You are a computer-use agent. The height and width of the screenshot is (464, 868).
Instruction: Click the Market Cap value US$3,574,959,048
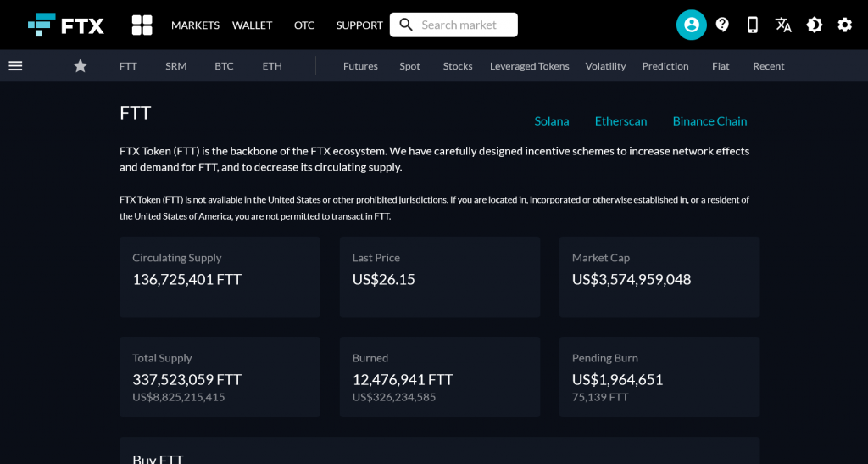632,279
